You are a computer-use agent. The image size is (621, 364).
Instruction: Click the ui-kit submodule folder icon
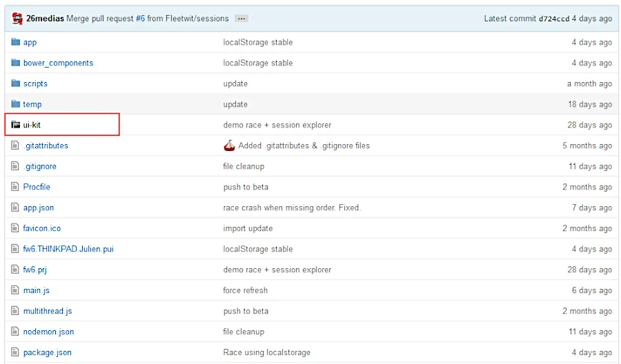[16, 125]
